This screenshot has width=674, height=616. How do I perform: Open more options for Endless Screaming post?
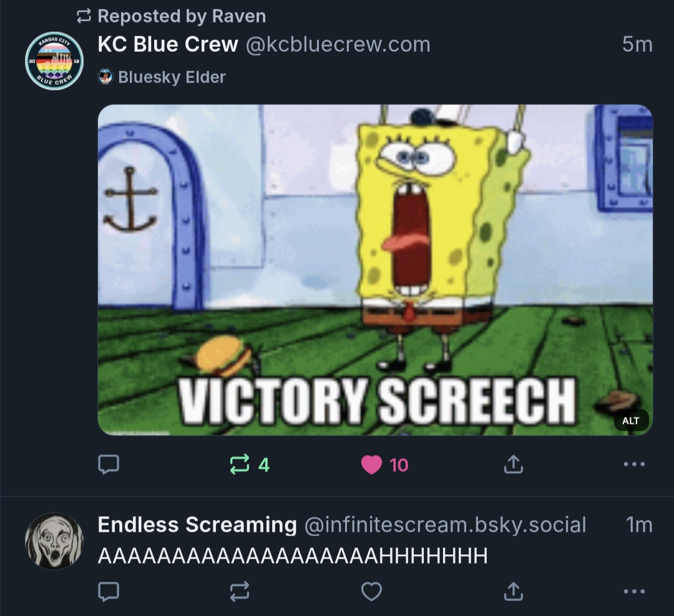tap(634, 591)
